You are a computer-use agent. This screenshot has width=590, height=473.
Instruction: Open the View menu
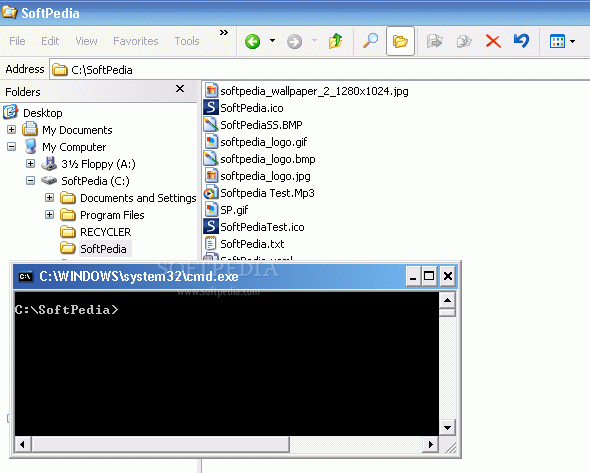tap(86, 41)
